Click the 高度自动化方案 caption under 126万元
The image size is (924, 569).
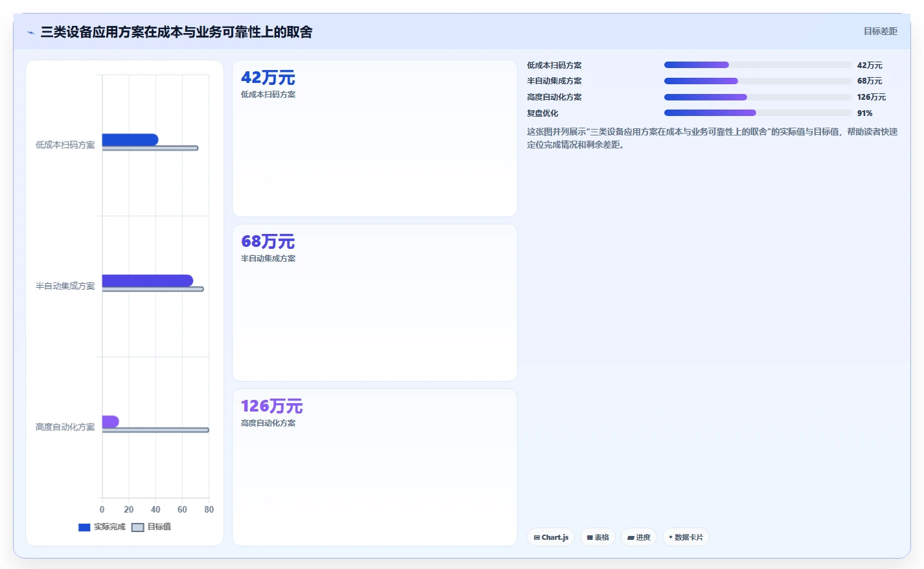tap(268, 423)
